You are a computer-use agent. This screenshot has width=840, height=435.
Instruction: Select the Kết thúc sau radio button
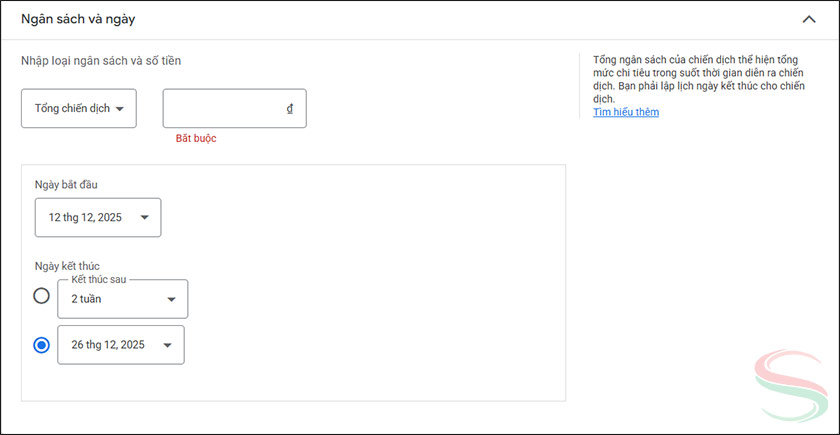pyautogui.click(x=41, y=296)
